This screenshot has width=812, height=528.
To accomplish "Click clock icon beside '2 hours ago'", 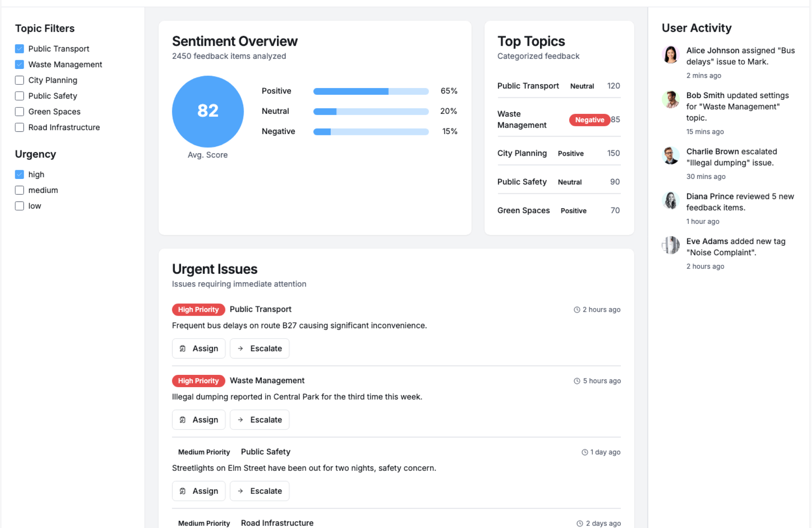I will tap(576, 310).
